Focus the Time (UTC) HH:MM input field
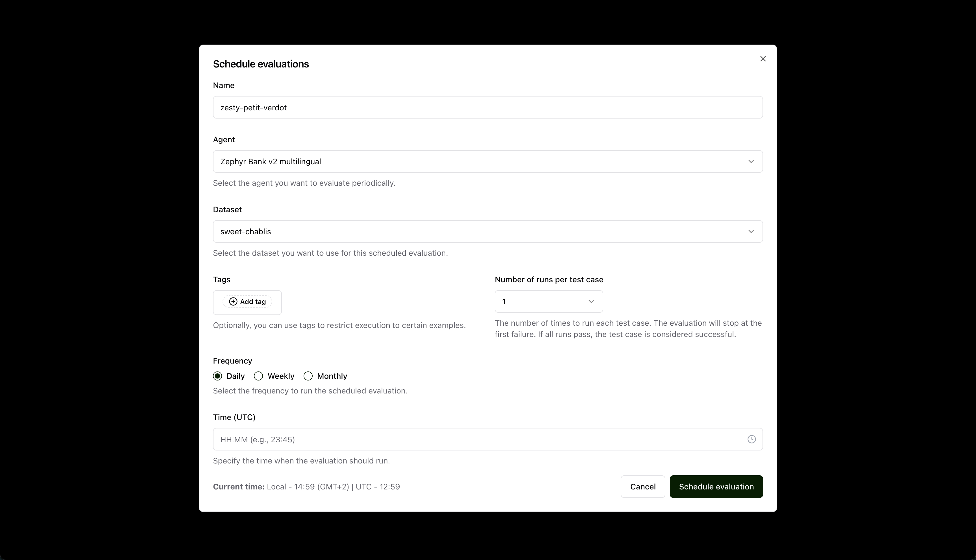This screenshot has height=560, width=976. (487, 439)
